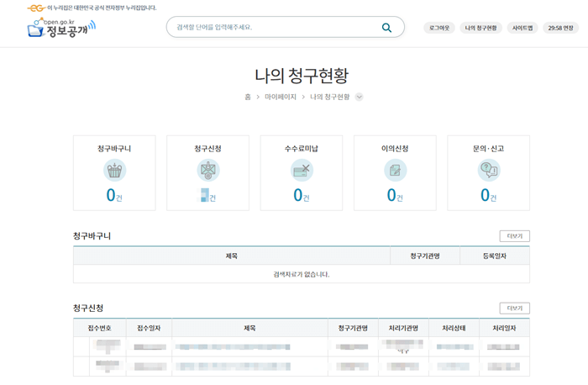This screenshot has width=588, height=385.
Task: Click the 처리일자 column header
Action: point(504,328)
